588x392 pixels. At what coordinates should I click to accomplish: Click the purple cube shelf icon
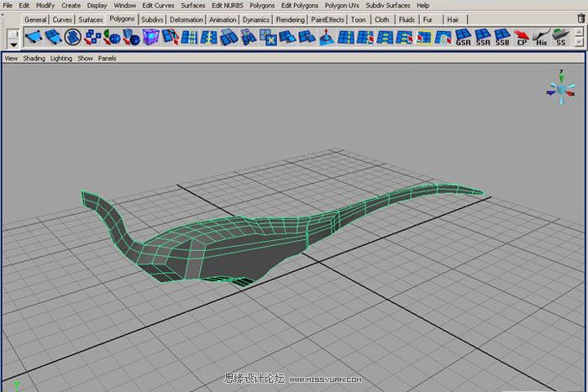[151, 37]
